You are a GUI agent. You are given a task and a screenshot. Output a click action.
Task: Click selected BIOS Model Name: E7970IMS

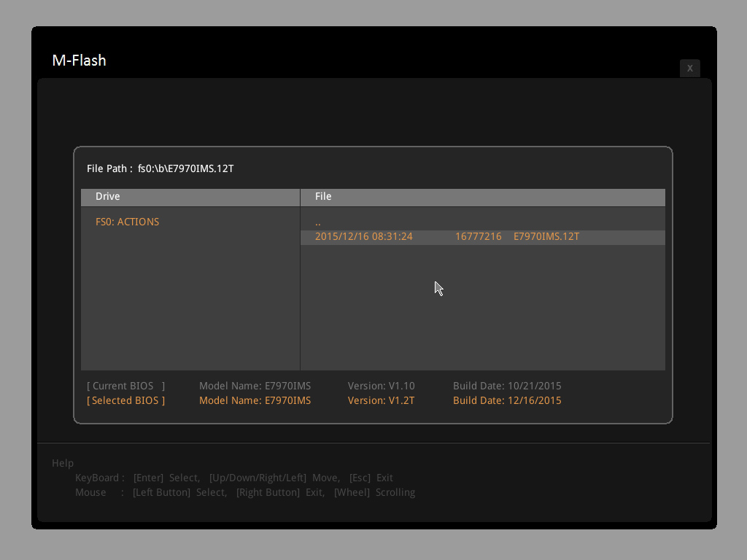tap(255, 400)
